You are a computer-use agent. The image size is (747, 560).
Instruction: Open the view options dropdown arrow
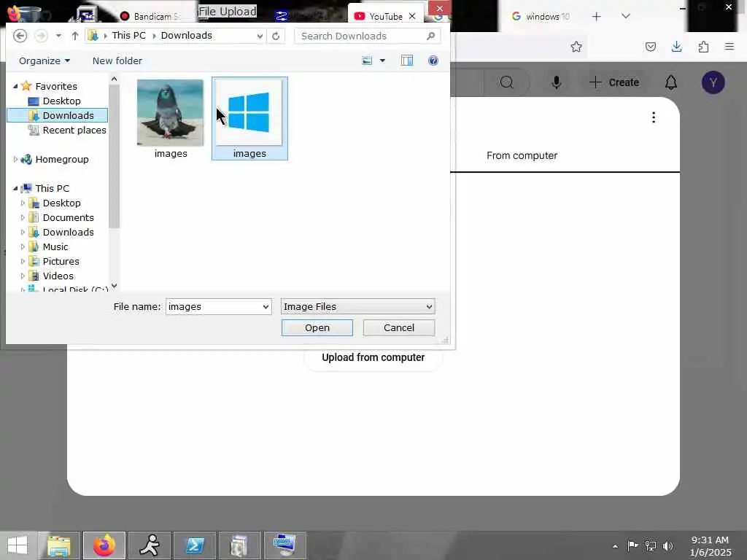click(x=382, y=61)
